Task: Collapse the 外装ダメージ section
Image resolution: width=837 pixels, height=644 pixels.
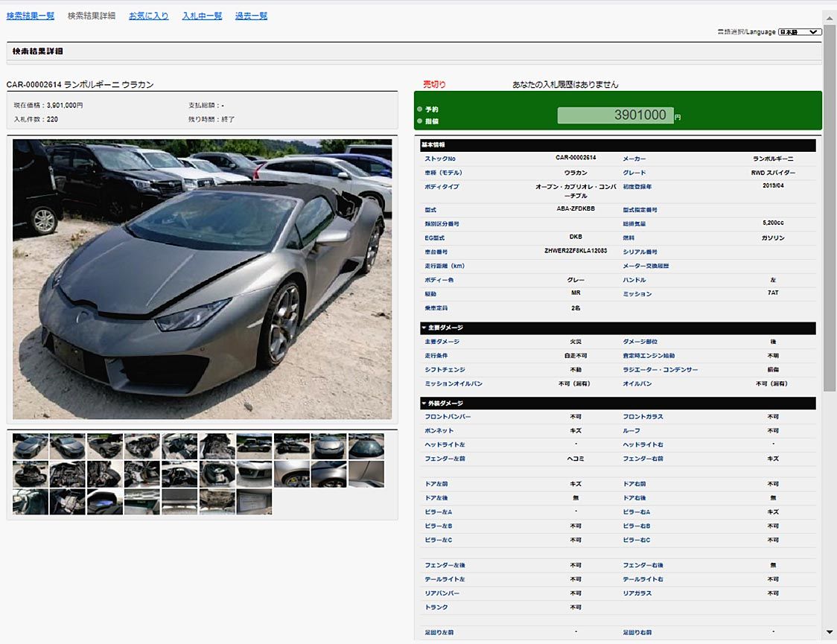Action: click(x=424, y=404)
